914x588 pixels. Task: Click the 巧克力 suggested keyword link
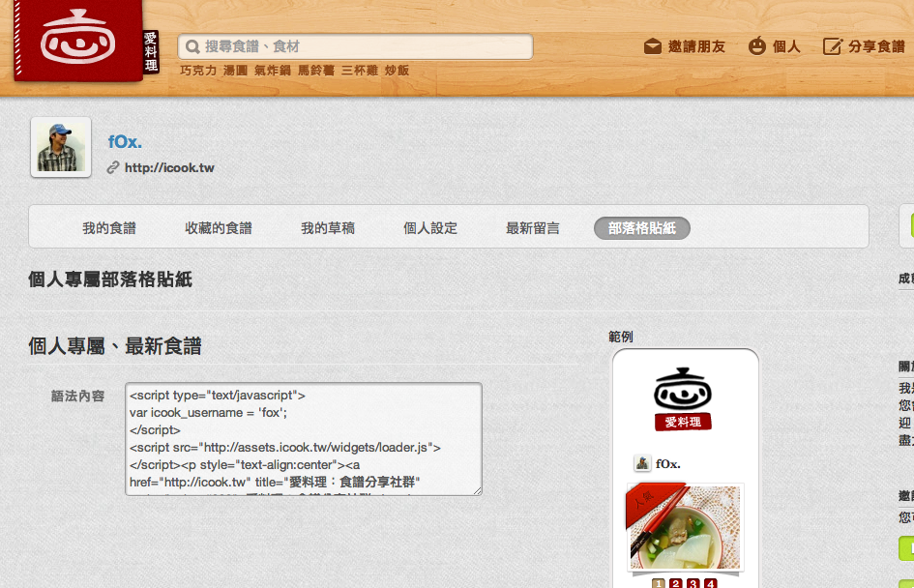click(x=198, y=71)
